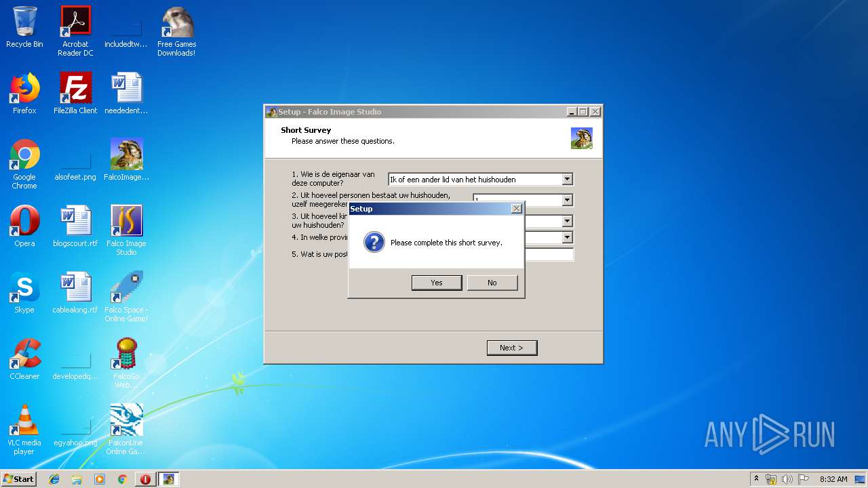Expand province dropdown arrow (question 4)
Viewport: 868px width, 488px height.
pos(568,238)
